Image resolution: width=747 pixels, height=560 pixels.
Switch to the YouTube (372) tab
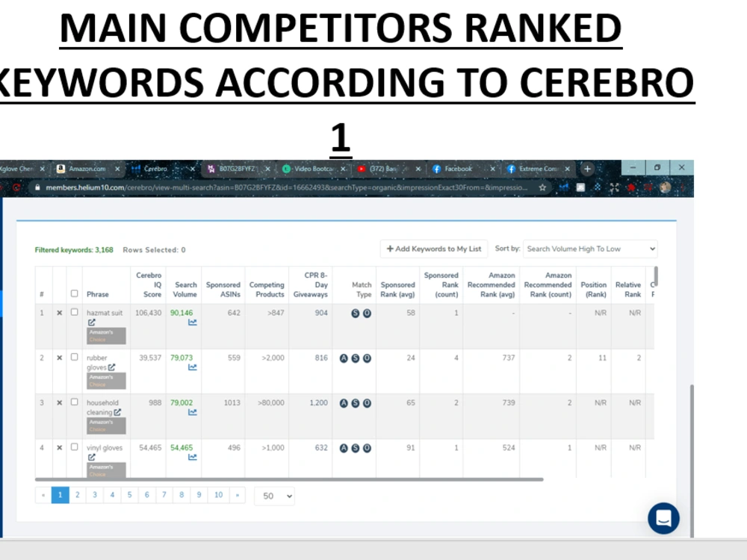point(383,169)
